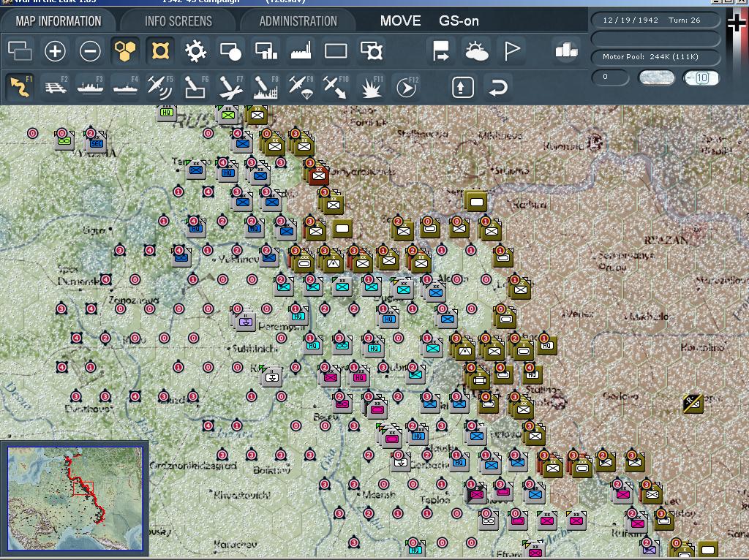Select the F9 air transport parachute mode
Viewport: 749px width, 560px height.
point(301,88)
